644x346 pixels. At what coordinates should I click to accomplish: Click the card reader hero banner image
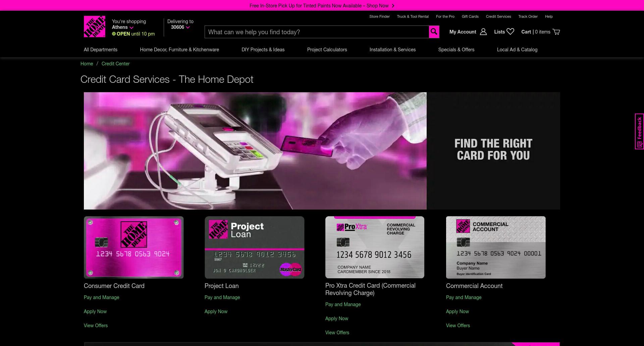(255, 151)
